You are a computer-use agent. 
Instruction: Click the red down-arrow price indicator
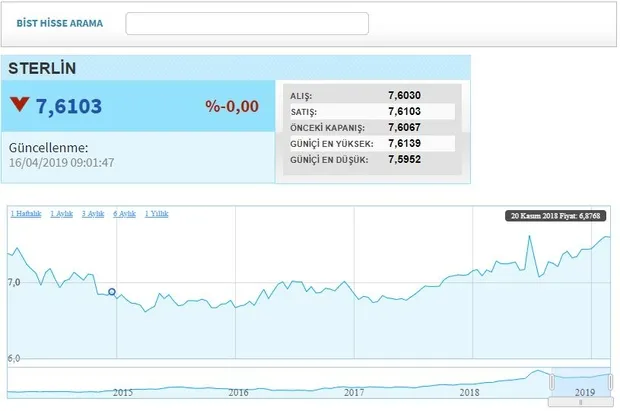point(20,104)
